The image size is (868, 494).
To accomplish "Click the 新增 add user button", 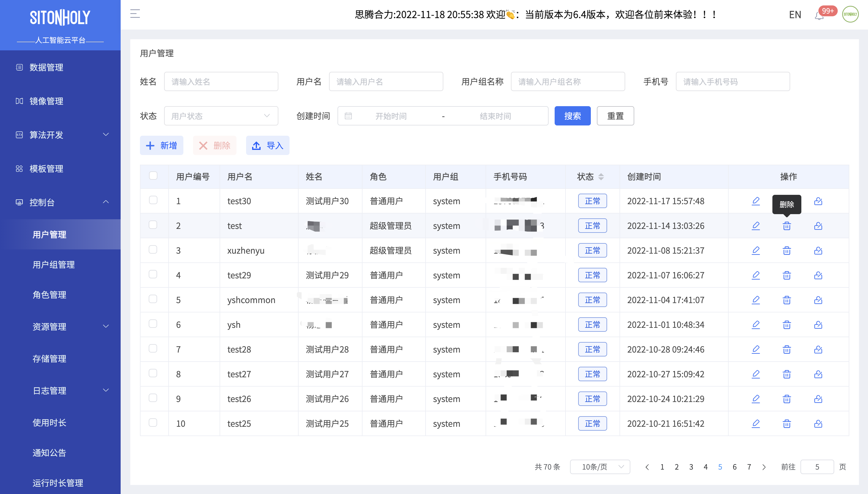I will pos(161,146).
